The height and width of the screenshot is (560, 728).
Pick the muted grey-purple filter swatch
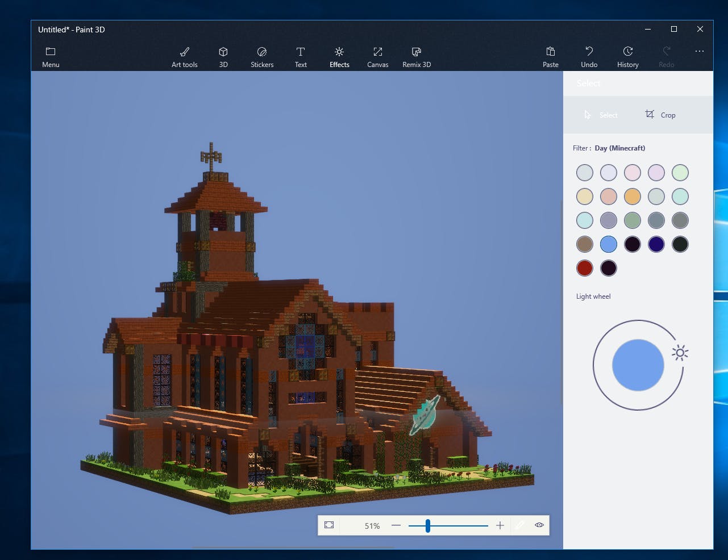tap(609, 220)
